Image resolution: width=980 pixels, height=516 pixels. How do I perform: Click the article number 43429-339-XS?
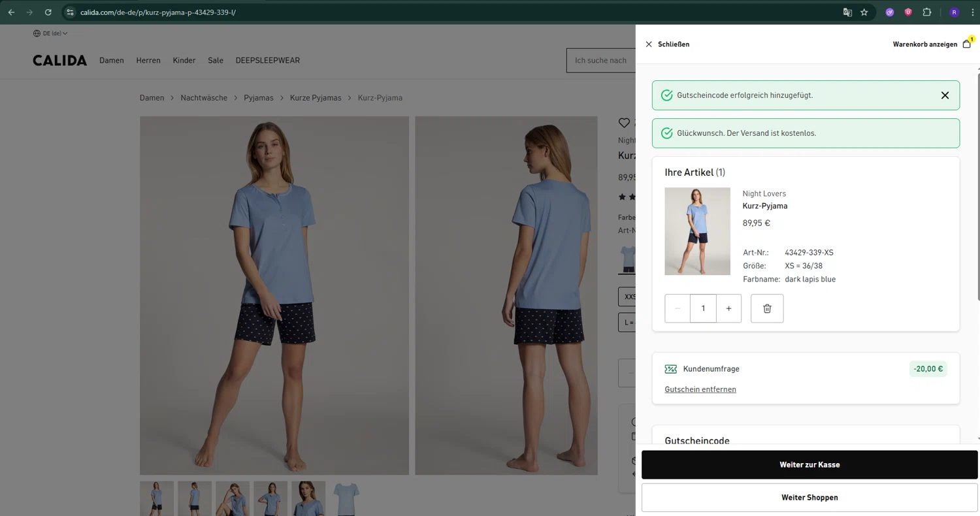tap(809, 253)
